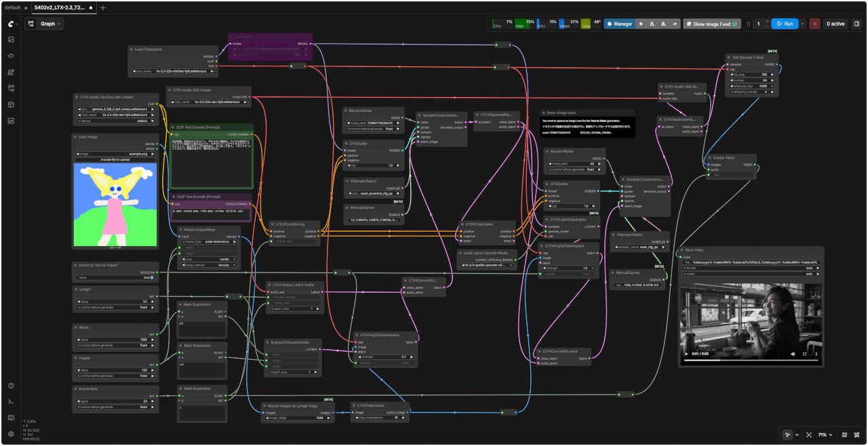Click the Note: Image Input node title
This screenshot has width=868, height=446.
pos(561,113)
